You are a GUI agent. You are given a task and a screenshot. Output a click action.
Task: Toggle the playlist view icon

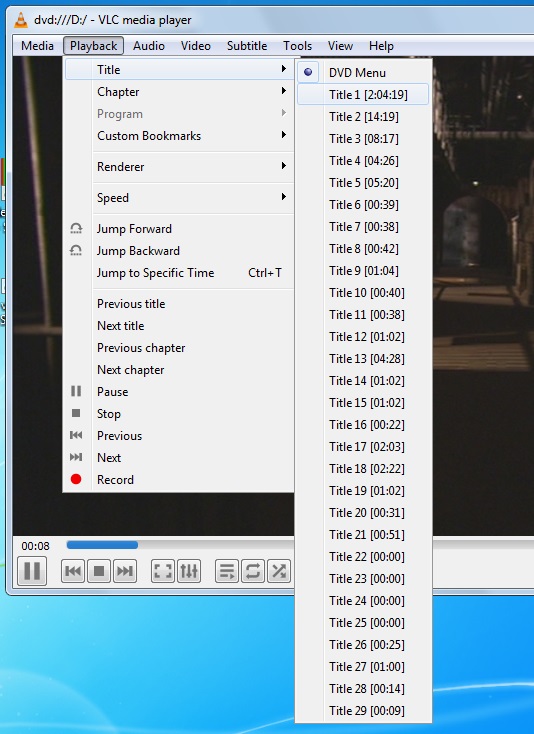pos(227,571)
